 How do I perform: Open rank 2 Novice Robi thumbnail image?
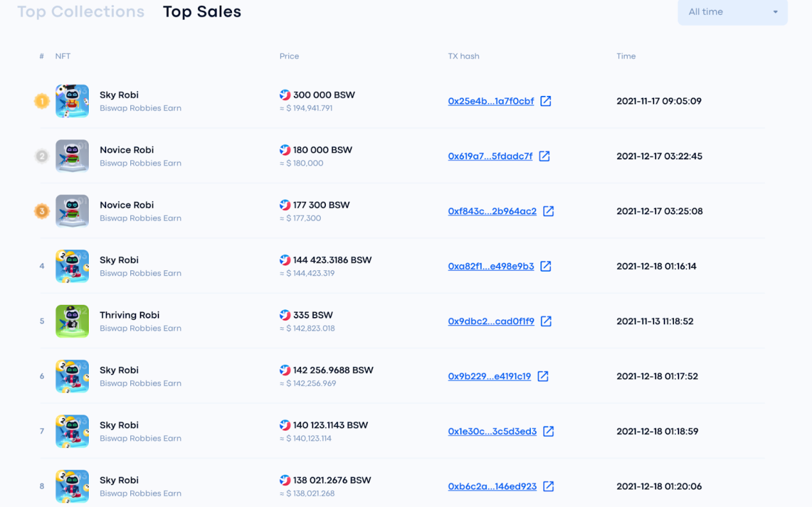[x=72, y=156]
